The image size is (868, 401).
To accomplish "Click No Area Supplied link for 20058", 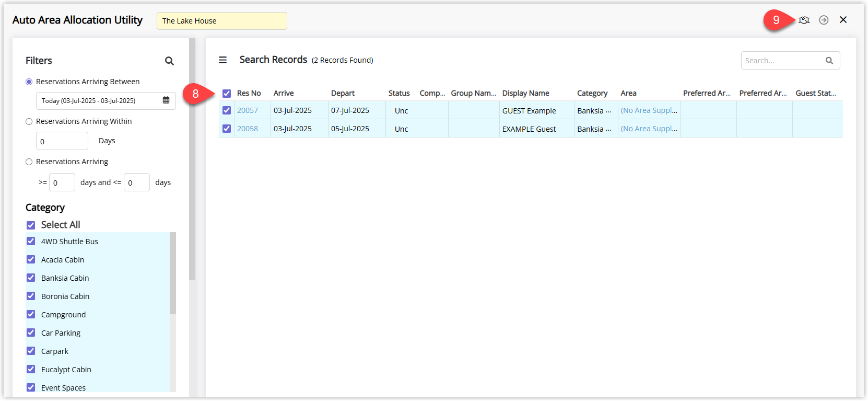I will [649, 129].
